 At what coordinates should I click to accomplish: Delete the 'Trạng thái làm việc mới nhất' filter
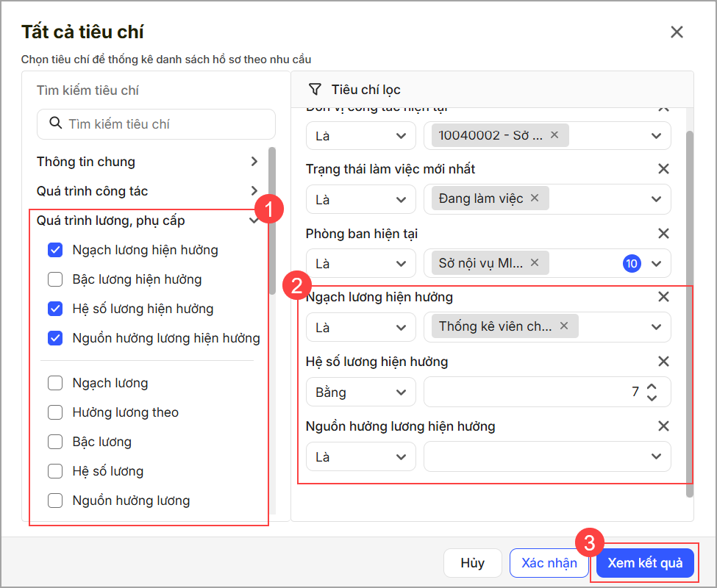[663, 169]
